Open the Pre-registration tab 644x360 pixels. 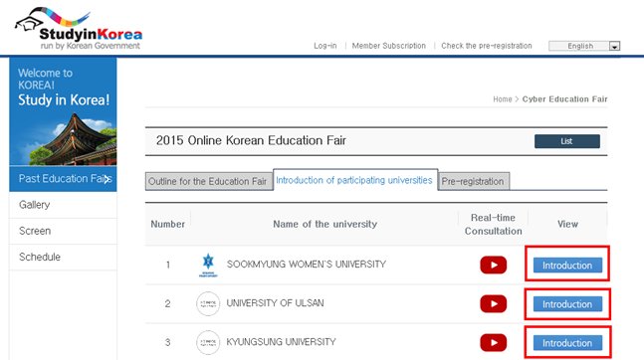pyautogui.click(x=474, y=181)
